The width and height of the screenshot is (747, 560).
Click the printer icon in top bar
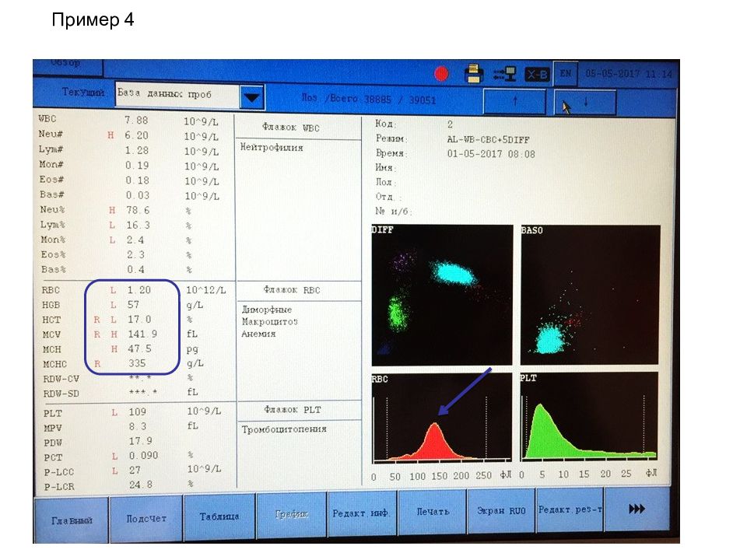pyautogui.click(x=474, y=74)
